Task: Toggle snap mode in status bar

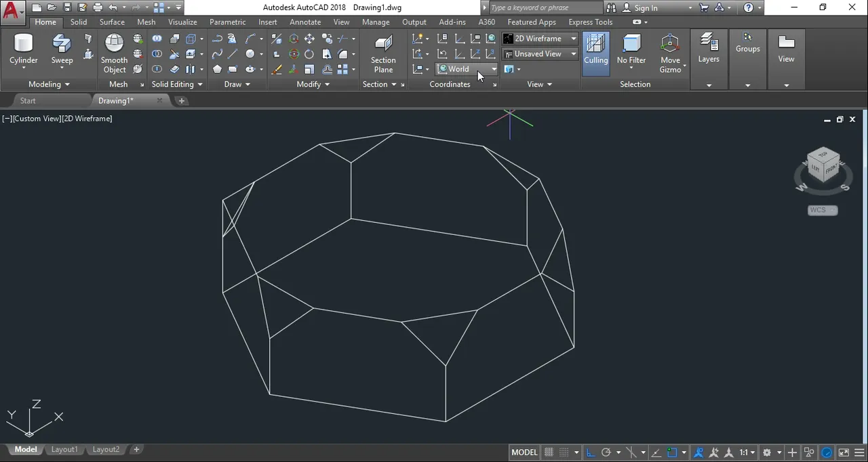Action: coord(564,453)
